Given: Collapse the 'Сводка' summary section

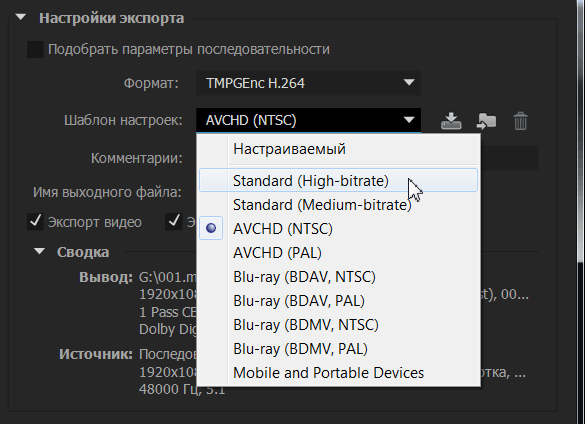Looking at the screenshot, I should (40, 251).
